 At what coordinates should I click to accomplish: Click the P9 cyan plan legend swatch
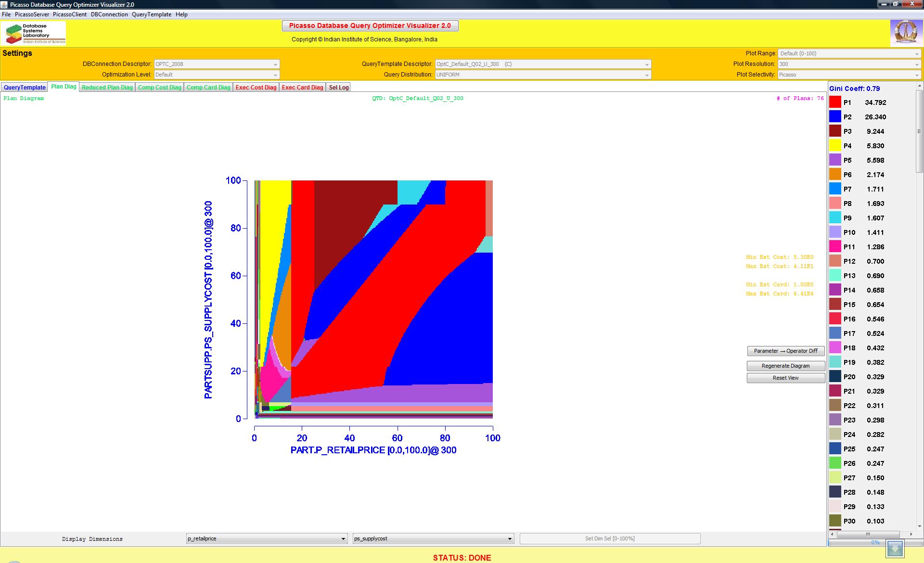(x=835, y=218)
